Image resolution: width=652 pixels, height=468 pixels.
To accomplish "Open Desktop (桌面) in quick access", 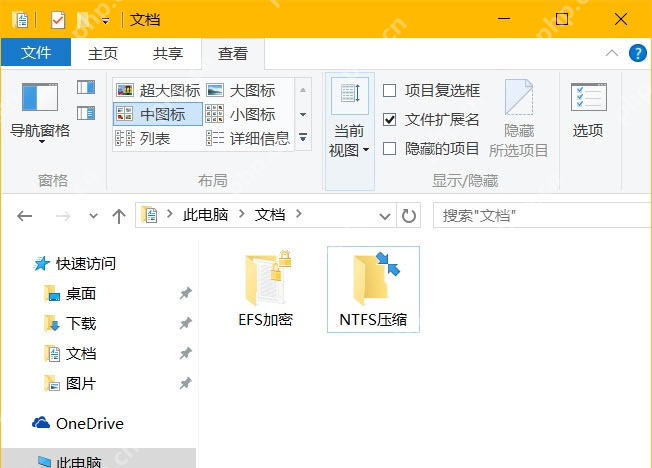I will [x=71, y=294].
